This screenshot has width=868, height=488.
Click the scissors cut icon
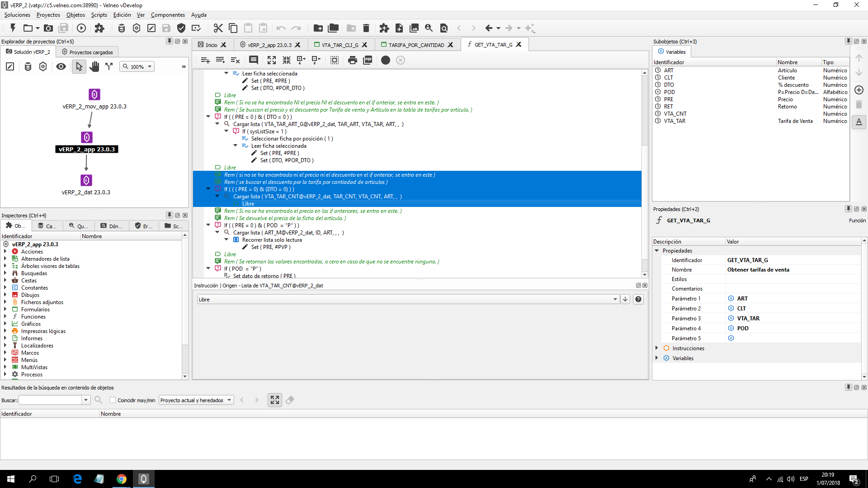(218, 28)
